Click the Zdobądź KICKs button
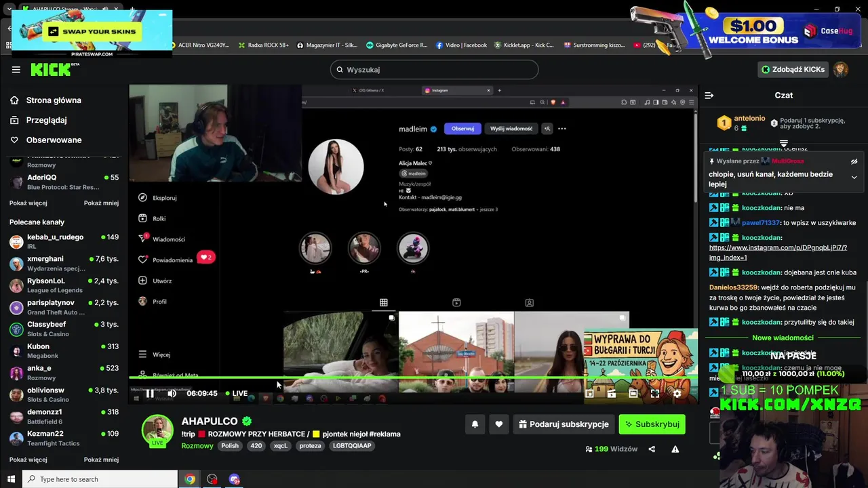868x488 pixels. point(793,69)
